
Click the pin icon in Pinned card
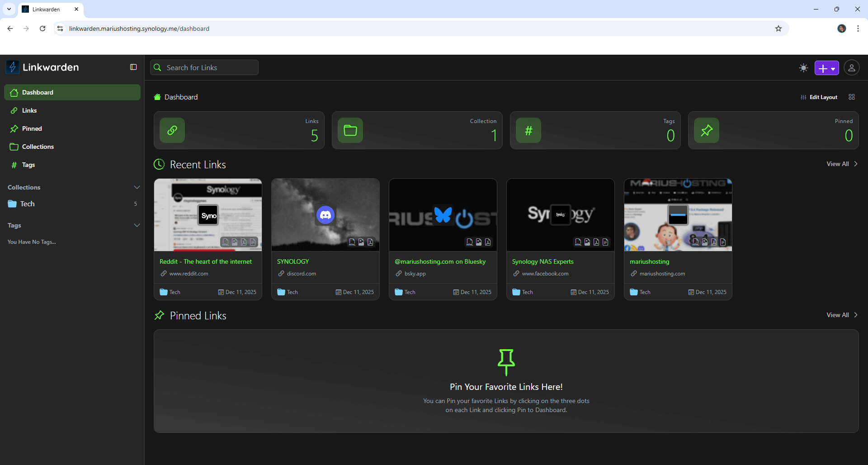point(707,130)
